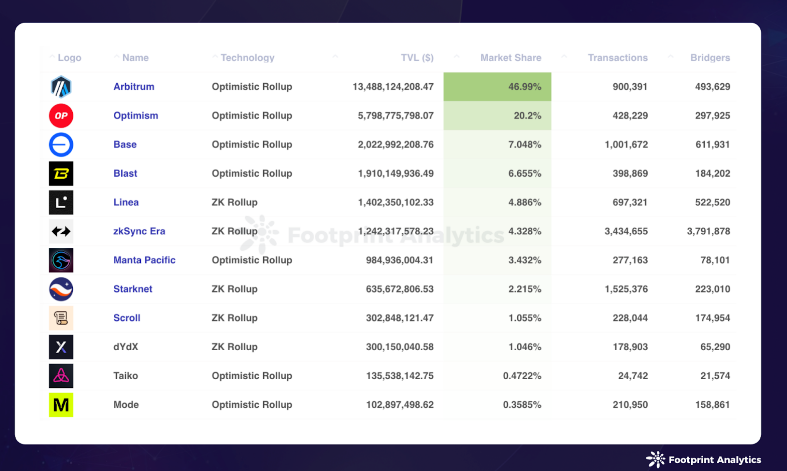Click the Arbitrum logo icon
The height and width of the screenshot is (471, 787).
tap(61, 87)
